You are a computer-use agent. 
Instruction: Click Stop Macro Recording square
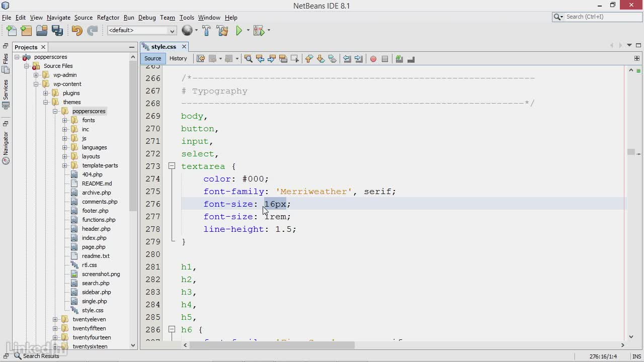[385, 59]
